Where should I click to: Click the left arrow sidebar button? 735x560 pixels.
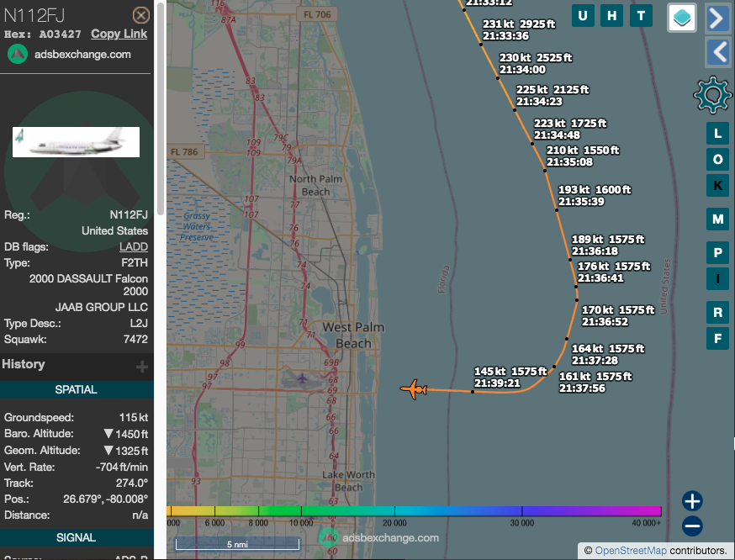(x=717, y=52)
